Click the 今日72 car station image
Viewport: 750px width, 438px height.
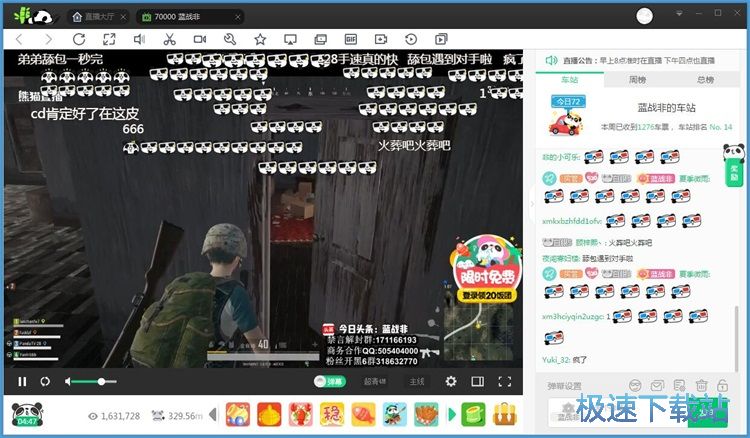click(x=567, y=115)
